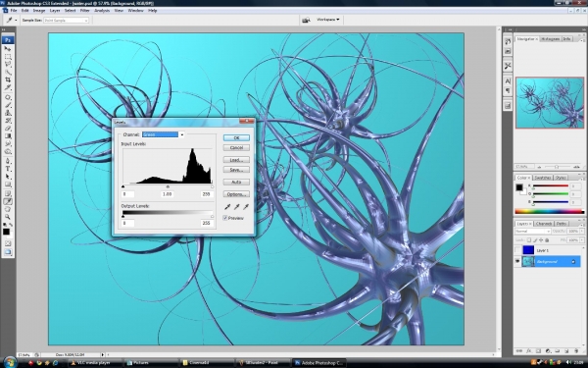Select the Eraser tool
Viewport: 588px width, 368px height.
(x=8, y=129)
